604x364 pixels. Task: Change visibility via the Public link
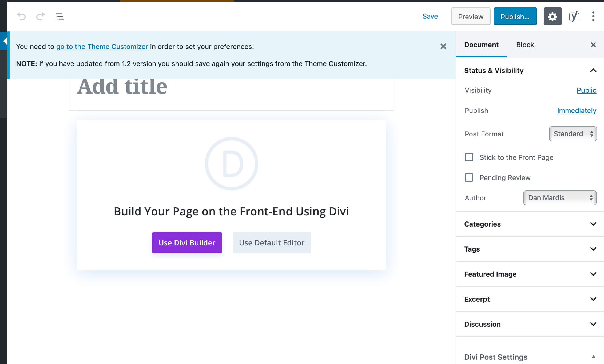click(x=586, y=90)
